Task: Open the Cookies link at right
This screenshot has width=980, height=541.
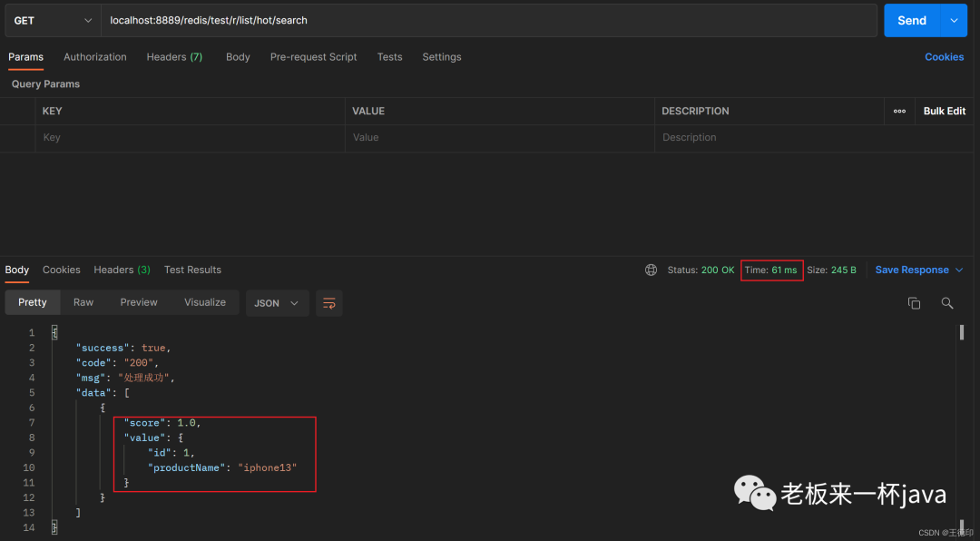Action: point(944,57)
